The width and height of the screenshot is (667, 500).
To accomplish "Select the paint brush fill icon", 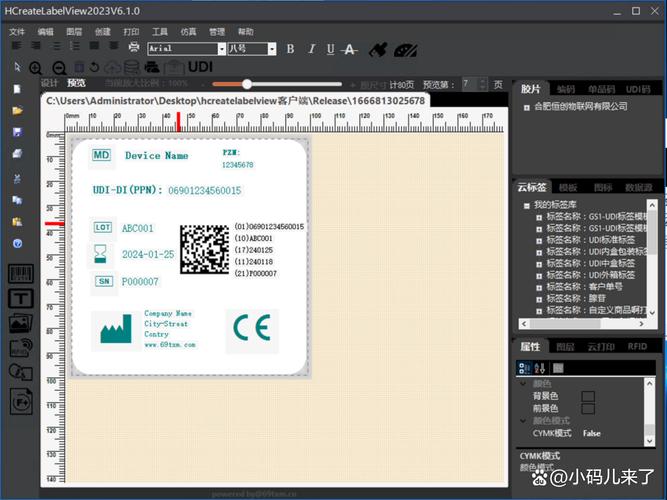I will tap(378, 49).
